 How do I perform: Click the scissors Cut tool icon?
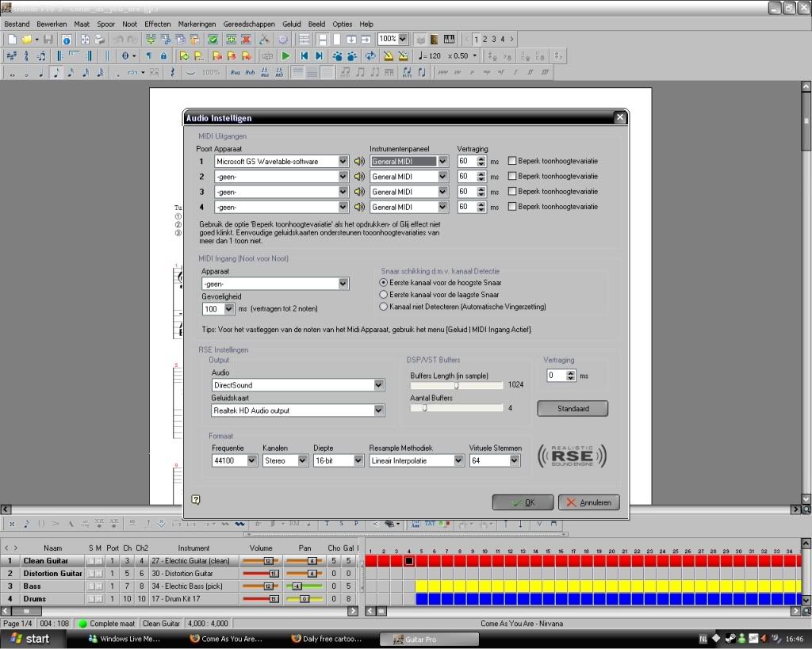(264, 40)
